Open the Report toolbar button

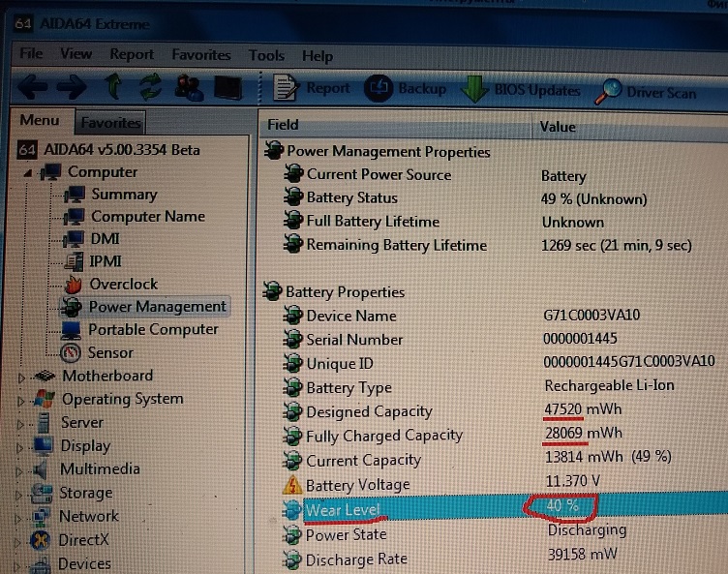(311, 88)
